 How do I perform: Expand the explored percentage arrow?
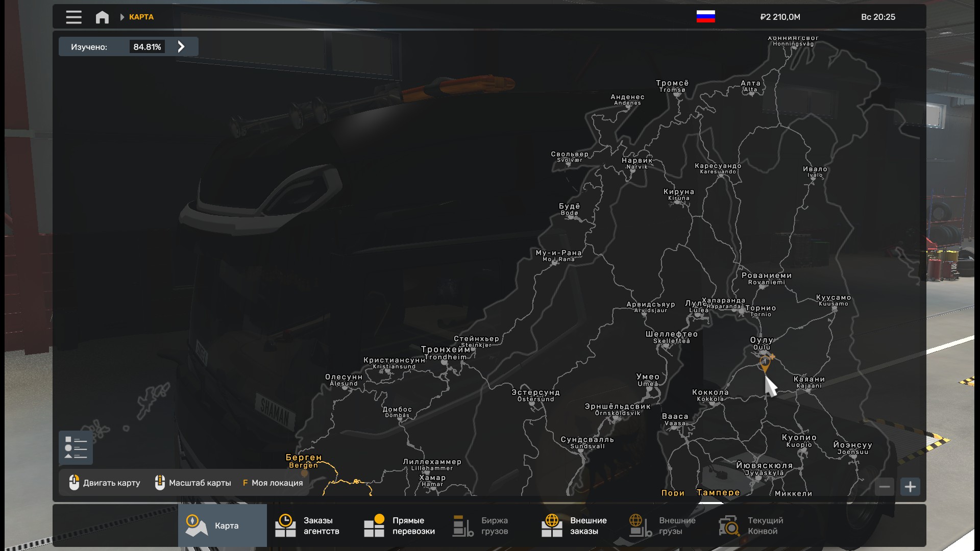pos(181,47)
